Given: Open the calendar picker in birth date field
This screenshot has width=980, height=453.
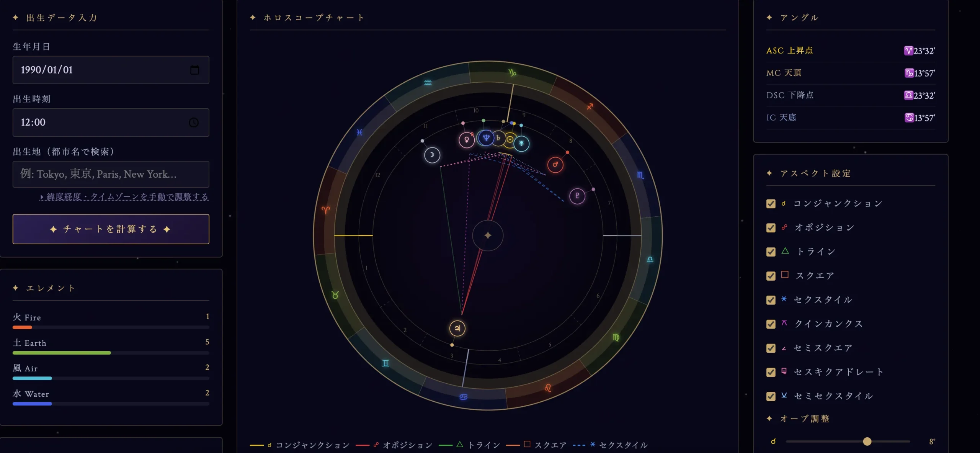Looking at the screenshot, I should pos(194,70).
